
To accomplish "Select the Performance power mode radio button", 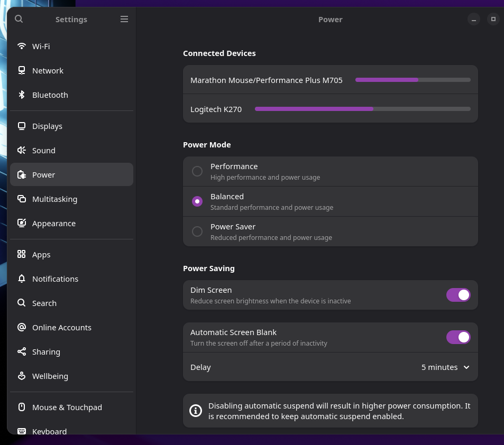I will tap(197, 171).
